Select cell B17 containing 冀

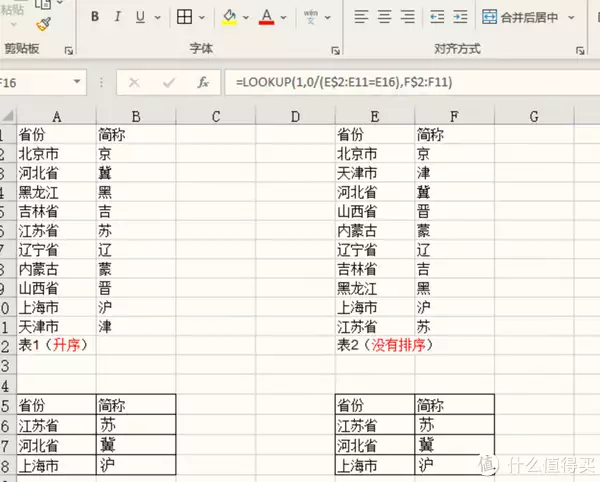pos(136,445)
